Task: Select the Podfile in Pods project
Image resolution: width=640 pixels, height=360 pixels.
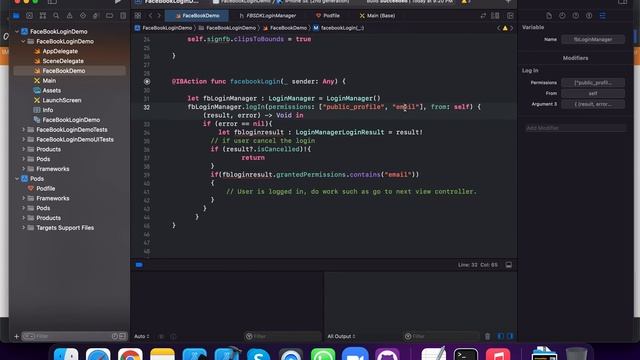Action: 45,188
